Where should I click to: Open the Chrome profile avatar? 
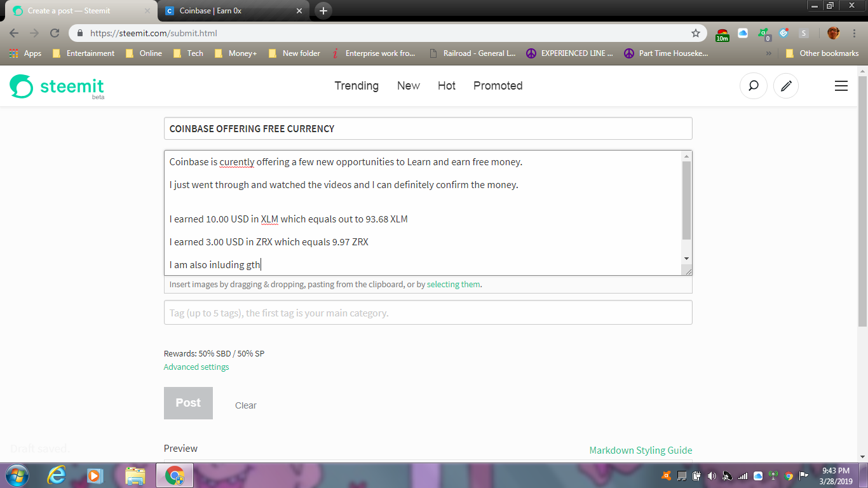pos(834,33)
